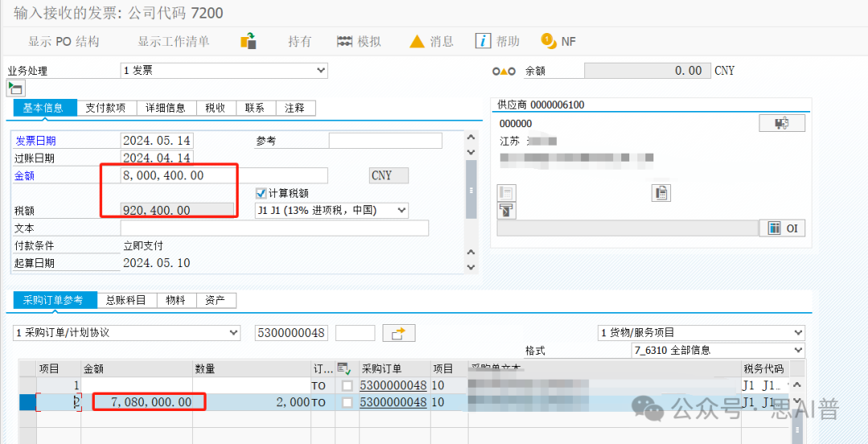This screenshot has height=444, width=868.
Task: Click the document icon left of Hold (持有)
Action: tap(249, 41)
